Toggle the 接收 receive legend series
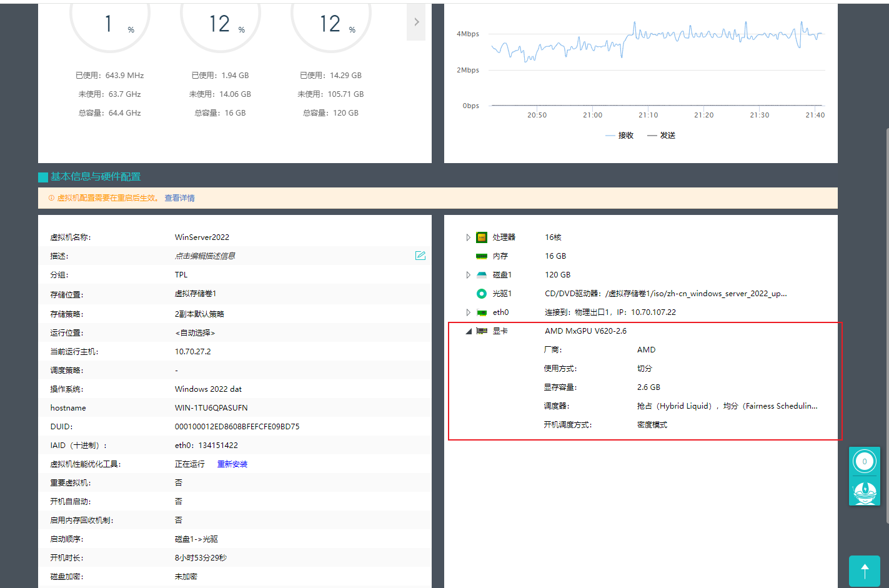 click(620, 136)
